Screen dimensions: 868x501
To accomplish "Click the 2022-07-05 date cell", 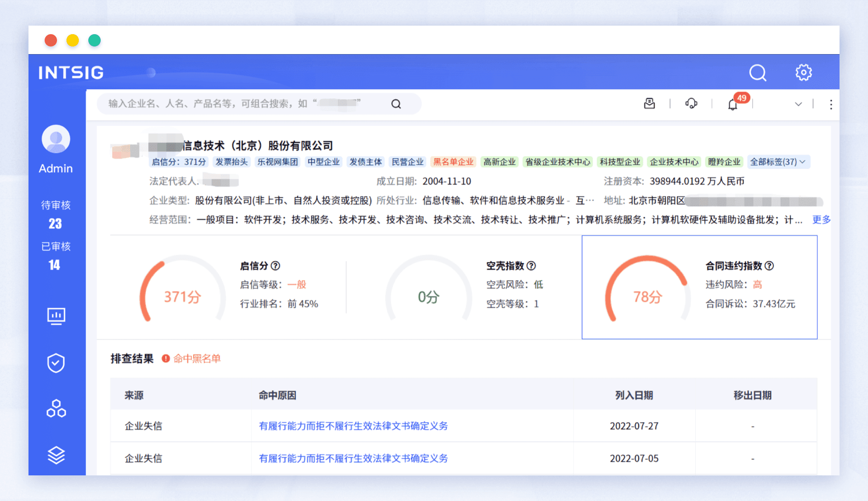I will (x=634, y=458).
